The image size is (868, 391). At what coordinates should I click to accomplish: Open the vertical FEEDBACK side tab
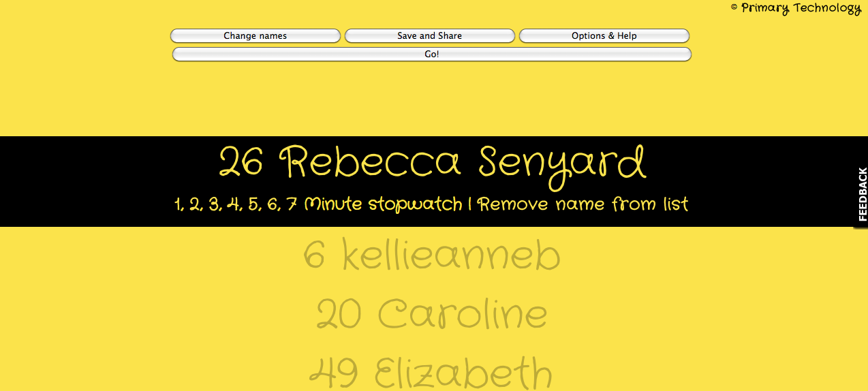[861, 194]
